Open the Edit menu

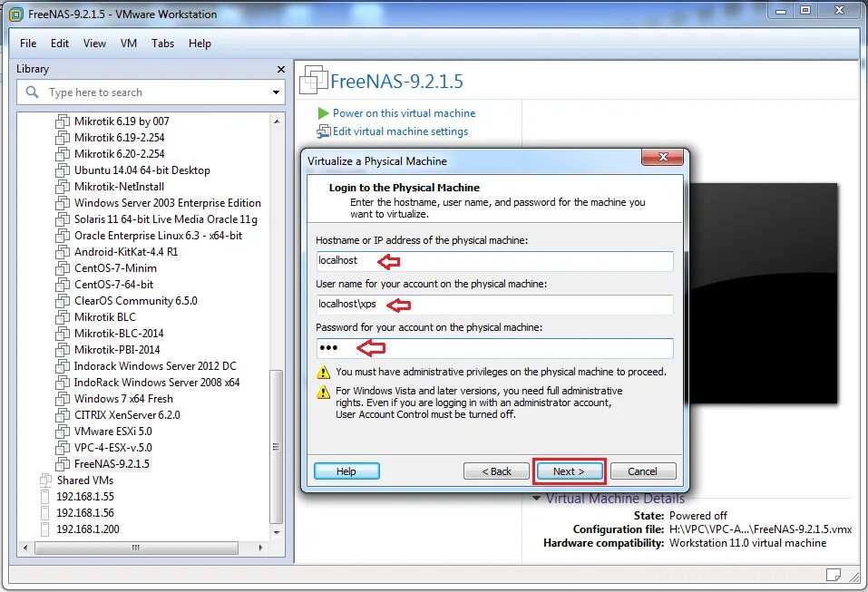tap(59, 44)
